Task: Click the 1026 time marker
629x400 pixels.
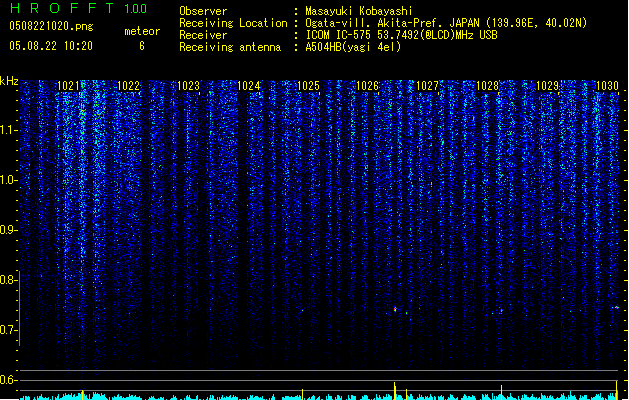Action: tap(368, 86)
